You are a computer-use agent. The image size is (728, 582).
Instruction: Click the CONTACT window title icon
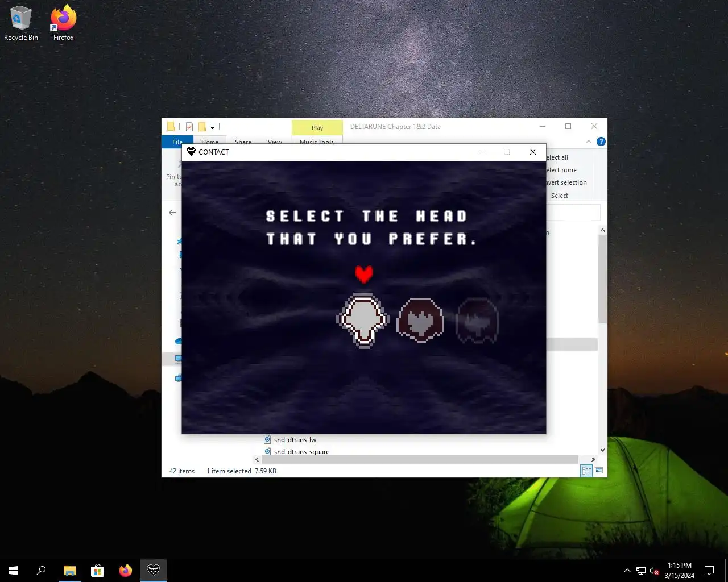point(191,152)
